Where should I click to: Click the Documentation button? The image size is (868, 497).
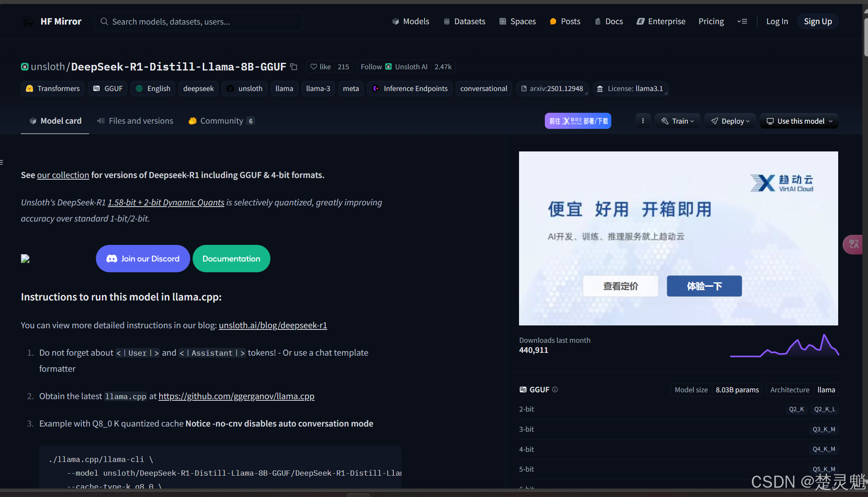tap(231, 259)
